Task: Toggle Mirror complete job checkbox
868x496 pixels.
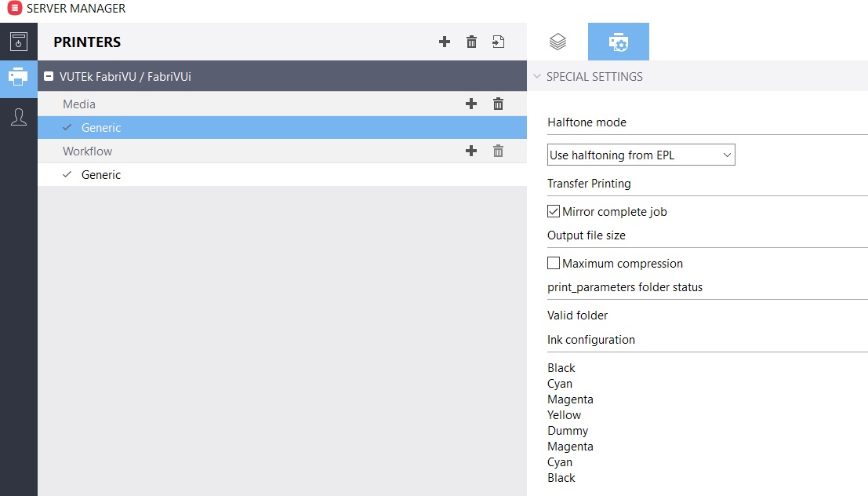Action: pos(554,211)
